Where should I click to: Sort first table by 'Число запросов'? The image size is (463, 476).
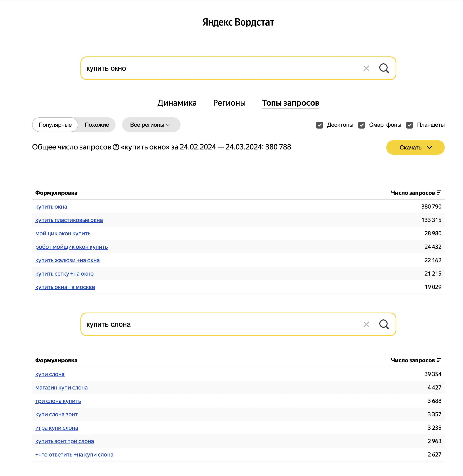[x=415, y=193]
